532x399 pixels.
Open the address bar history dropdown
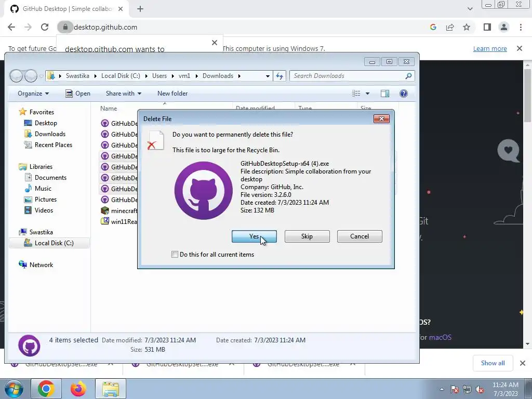click(x=268, y=76)
